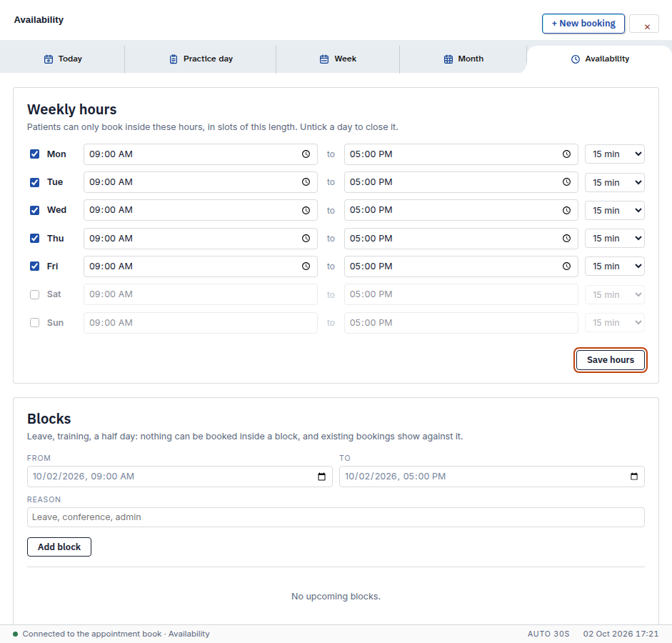Open Tuesday end time clock picker

[566, 182]
